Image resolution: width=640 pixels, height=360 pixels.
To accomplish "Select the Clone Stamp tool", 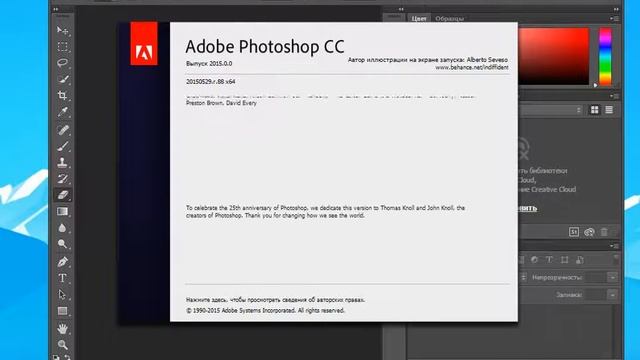I will coord(62,162).
